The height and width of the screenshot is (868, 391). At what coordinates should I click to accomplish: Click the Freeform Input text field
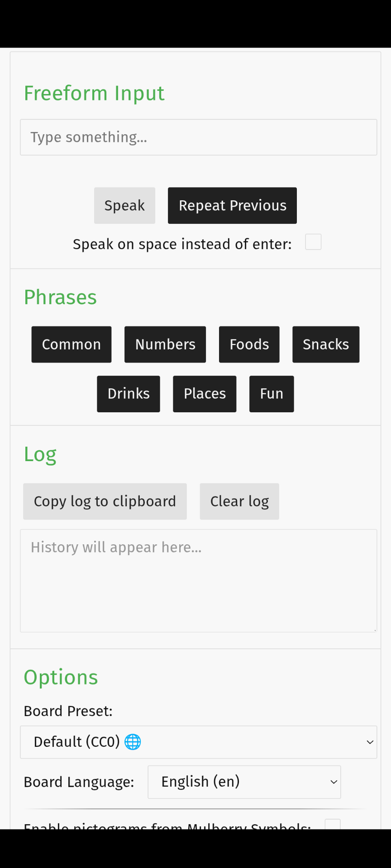coord(198,137)
